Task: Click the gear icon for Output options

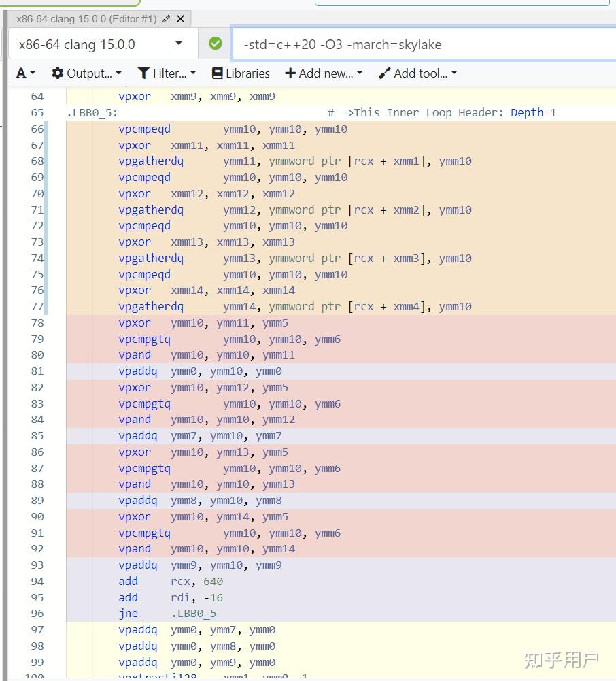Action: click(x=57, y=73)
